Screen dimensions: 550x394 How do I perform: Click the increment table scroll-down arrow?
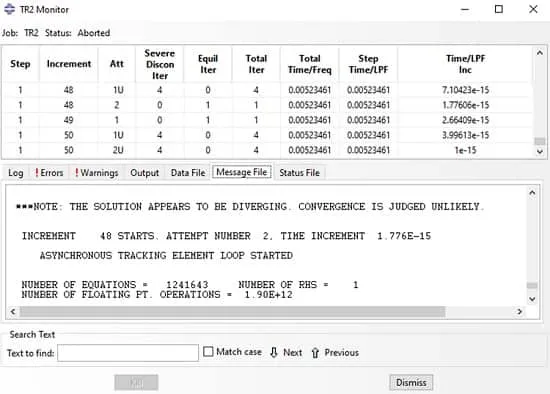[539, 152]
